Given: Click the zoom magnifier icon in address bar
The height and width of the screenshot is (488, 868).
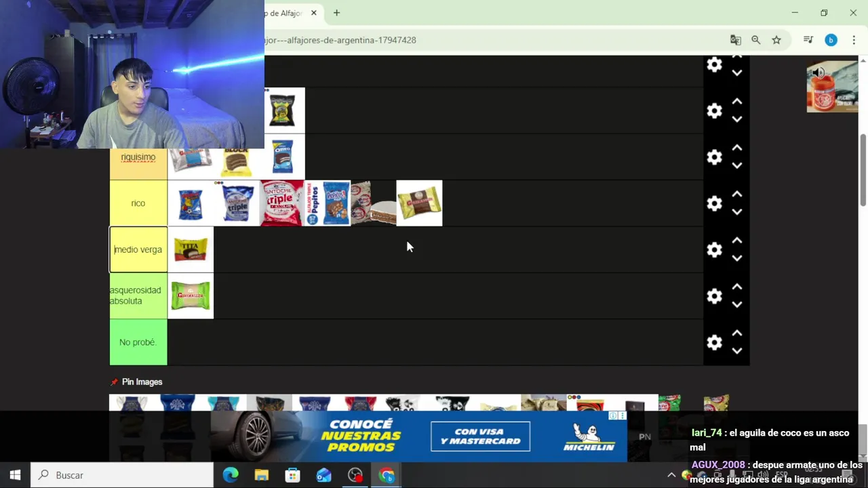Looking at the screenshot, I should coord(756,40).
